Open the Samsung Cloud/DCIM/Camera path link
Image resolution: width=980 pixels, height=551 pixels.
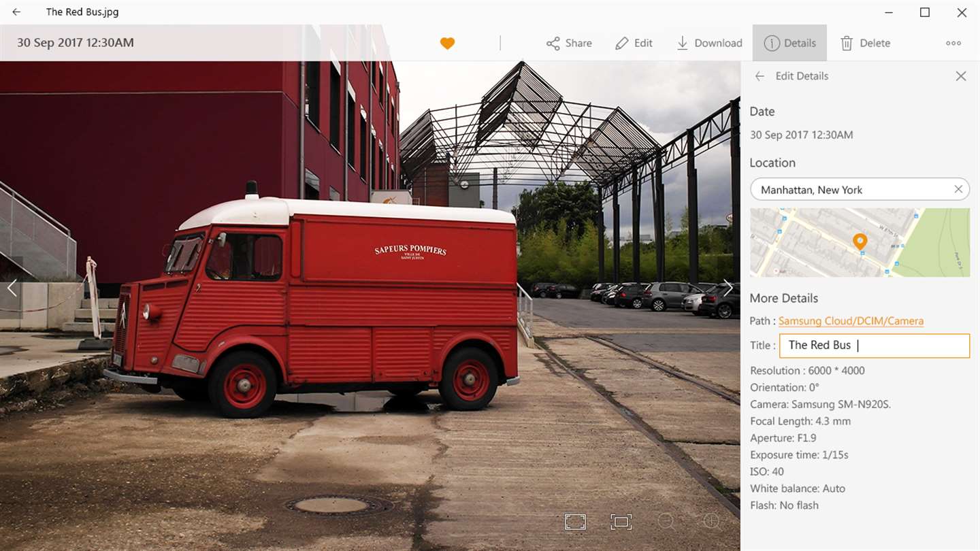(851, 320)
